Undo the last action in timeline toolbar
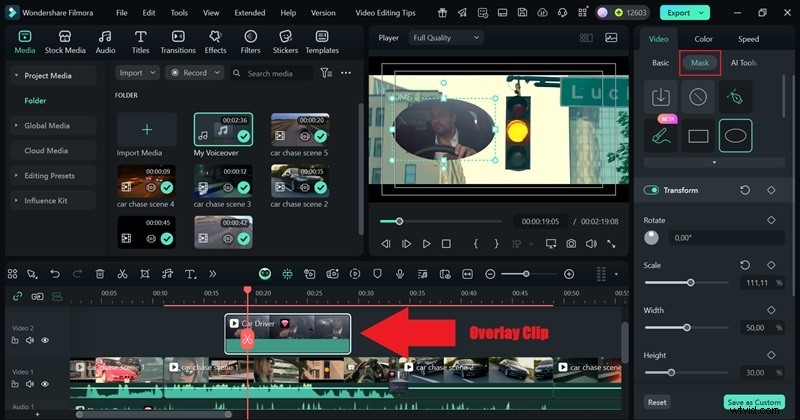The image size is (800, 420). (x=55, y=274)
